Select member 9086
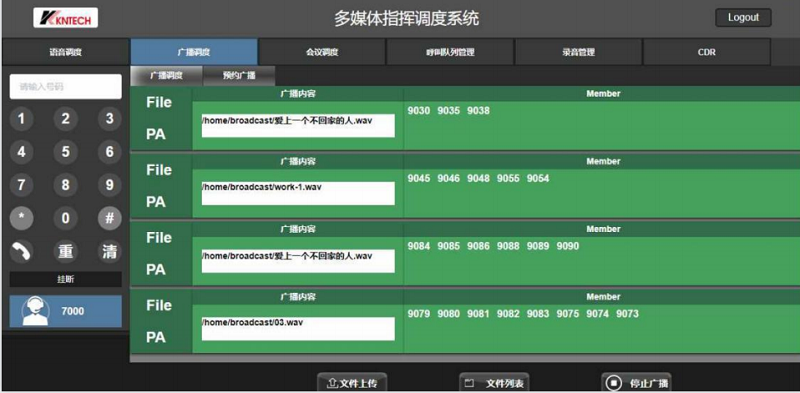This screenshot has width=800, height=393. (x=478, y=246)
